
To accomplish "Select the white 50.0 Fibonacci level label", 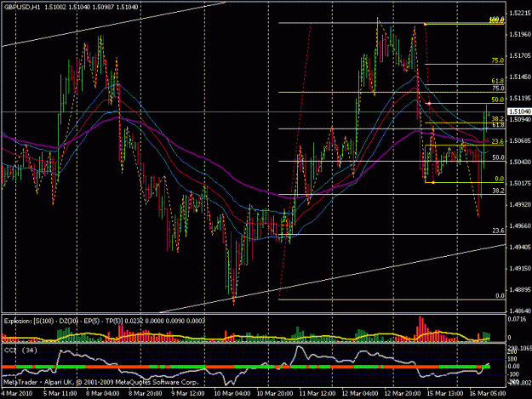I will click(x=498, y=157).
